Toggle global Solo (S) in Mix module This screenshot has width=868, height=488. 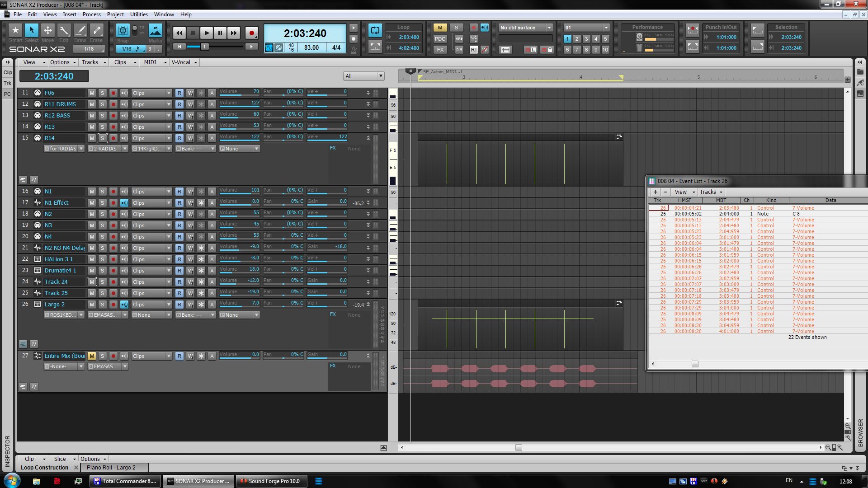pyautogui.click(x=456, y=28)
